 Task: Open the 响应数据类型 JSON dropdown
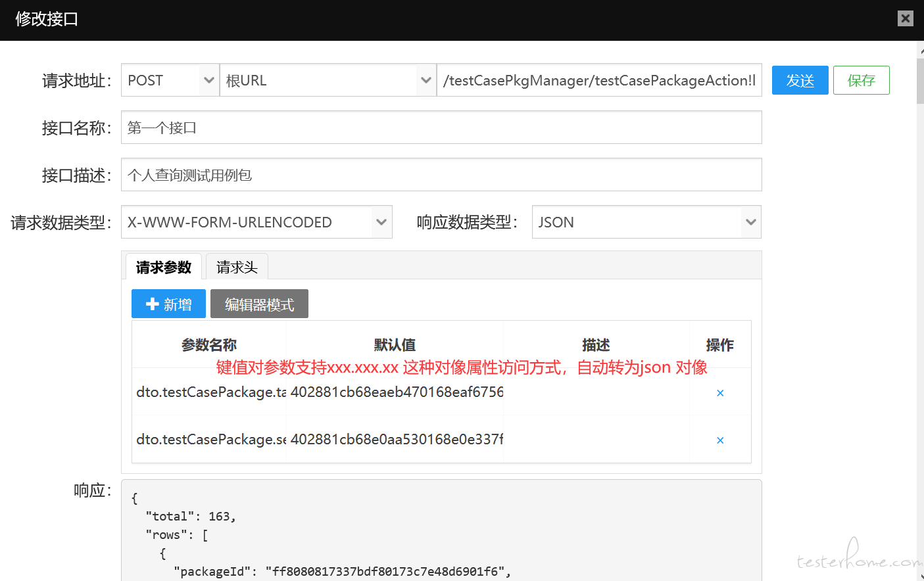(x=646, y=222)
